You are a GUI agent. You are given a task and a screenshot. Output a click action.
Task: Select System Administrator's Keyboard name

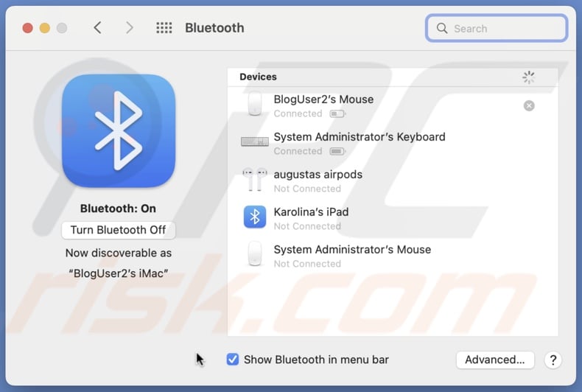click(x=360, y=137)
